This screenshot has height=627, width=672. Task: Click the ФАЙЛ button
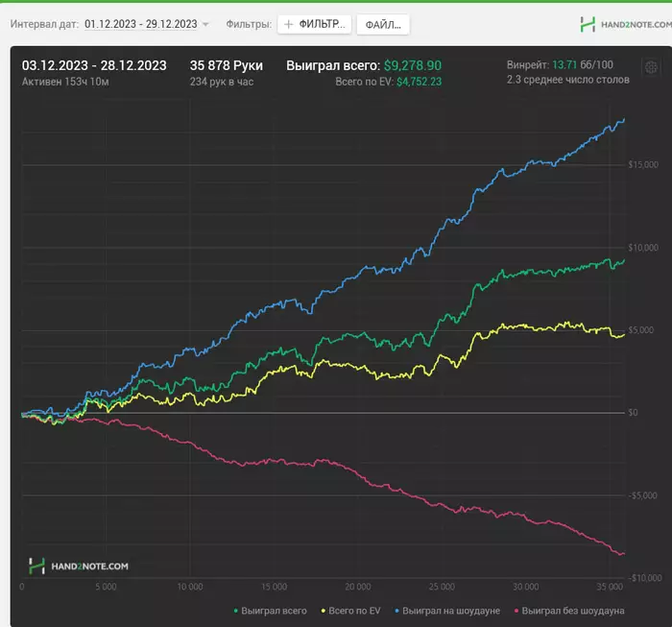(x=383, y=25)
